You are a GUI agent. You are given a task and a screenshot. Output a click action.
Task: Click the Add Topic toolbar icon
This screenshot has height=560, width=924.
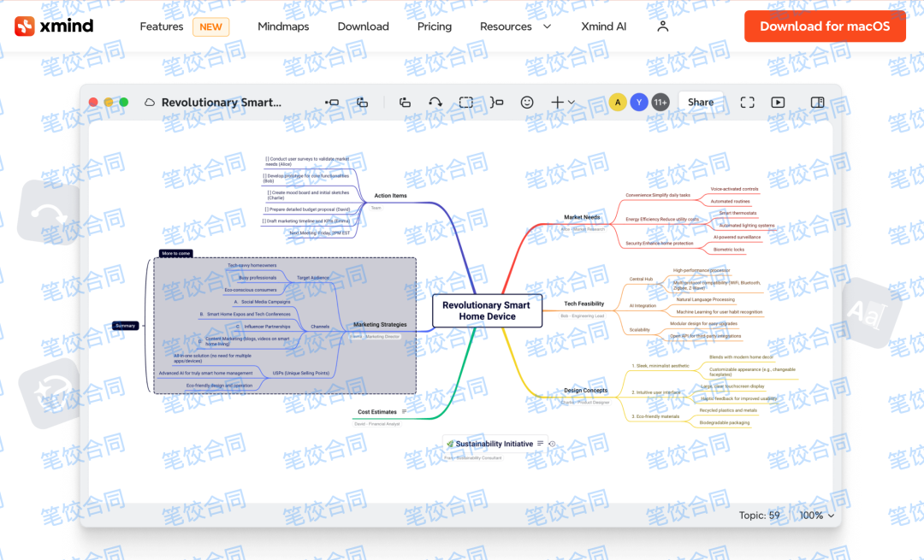332,103
